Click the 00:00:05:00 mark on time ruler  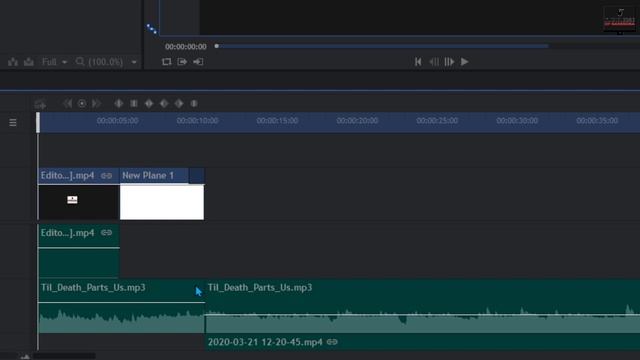118,121
